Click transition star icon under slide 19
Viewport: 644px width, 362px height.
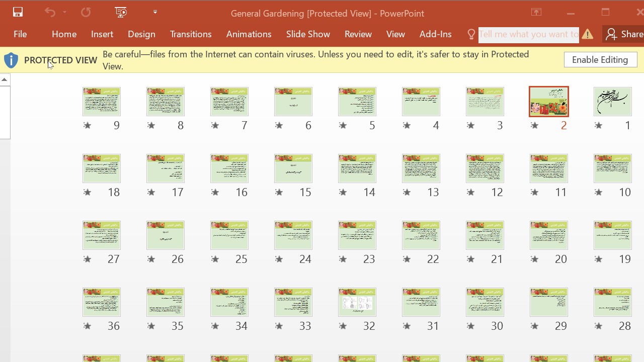pos(598,259)
